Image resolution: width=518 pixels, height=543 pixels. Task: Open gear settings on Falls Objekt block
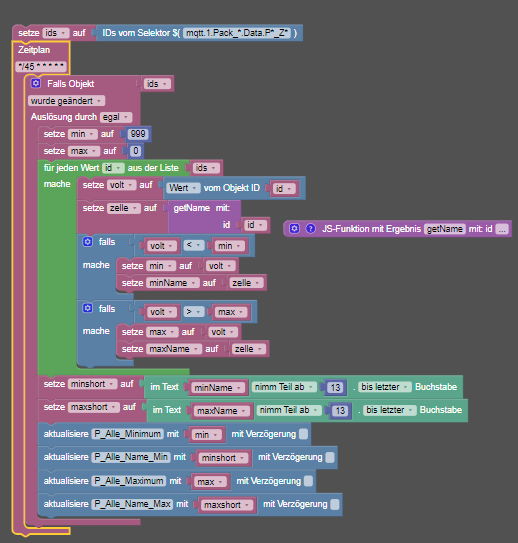(36, 83)
